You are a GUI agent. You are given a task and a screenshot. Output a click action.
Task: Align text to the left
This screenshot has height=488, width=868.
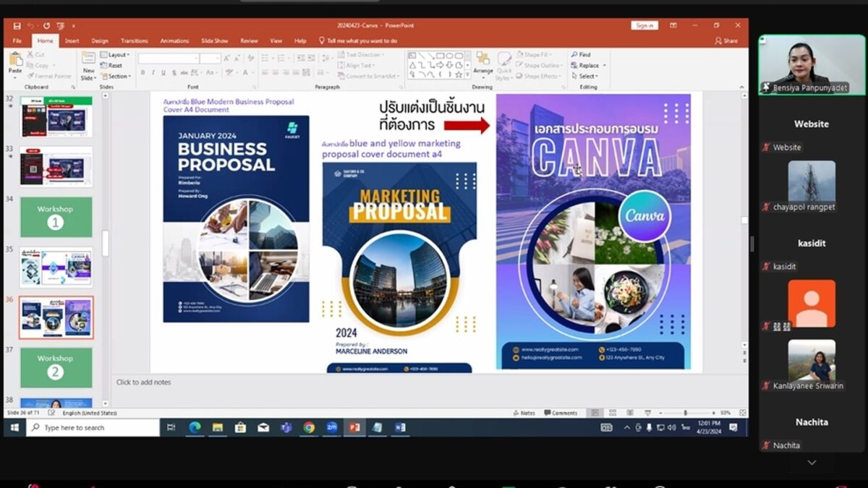265,73
